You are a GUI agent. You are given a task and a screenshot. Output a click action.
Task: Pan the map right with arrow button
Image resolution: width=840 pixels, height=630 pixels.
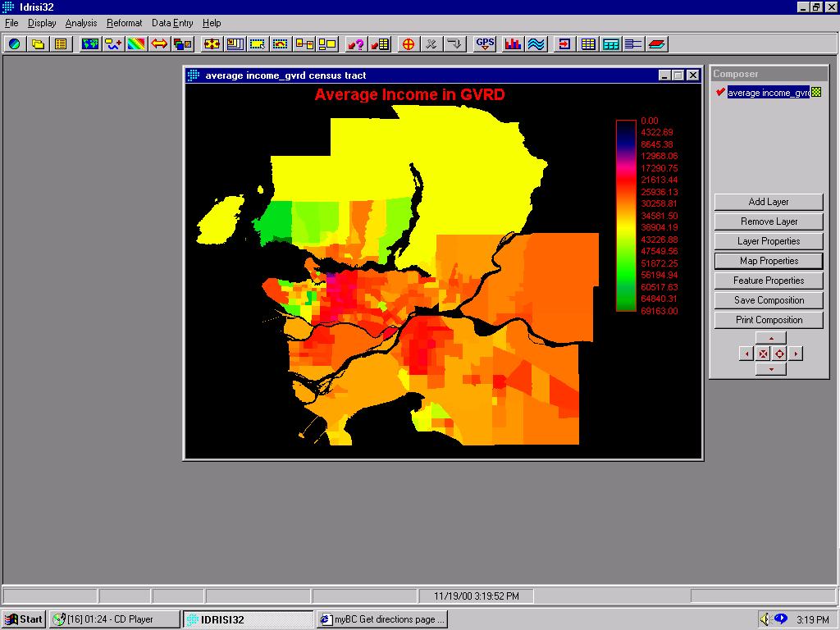[796, 354]
